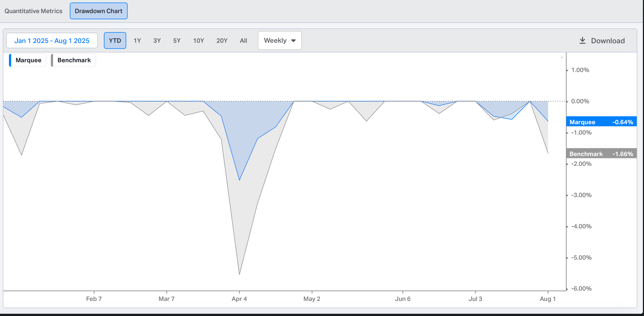This screenshot has height=316, width=644.
Task: Select the 1Y time range
Action: (x=137, y=41)
